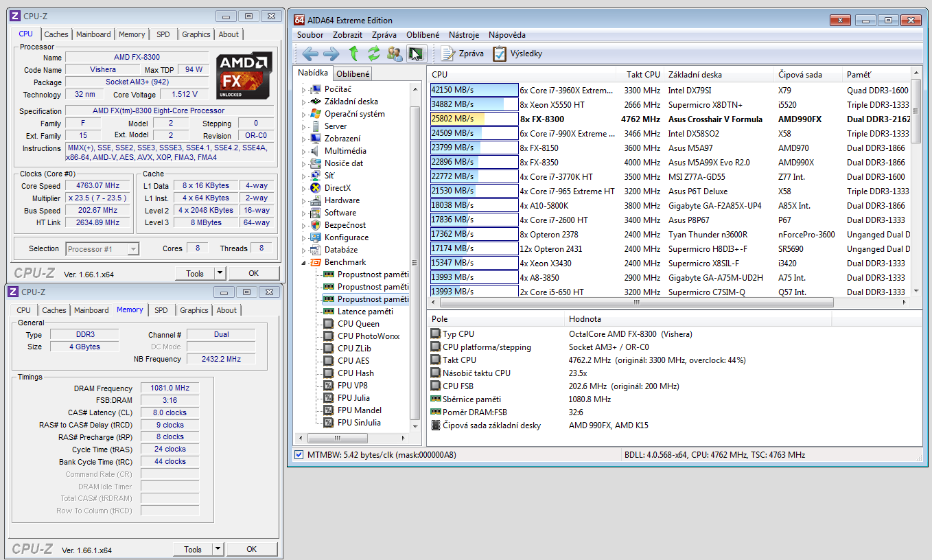Select the DirectX tree node
This screenshot has height=560, width=932.
[338, 188]
